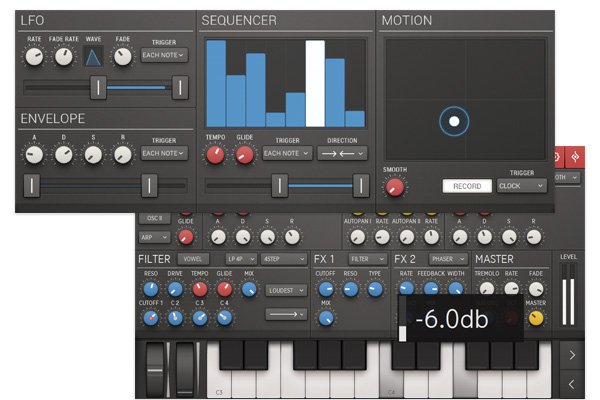
Task: Click the yellow Master knob
Action: (536, 318)
